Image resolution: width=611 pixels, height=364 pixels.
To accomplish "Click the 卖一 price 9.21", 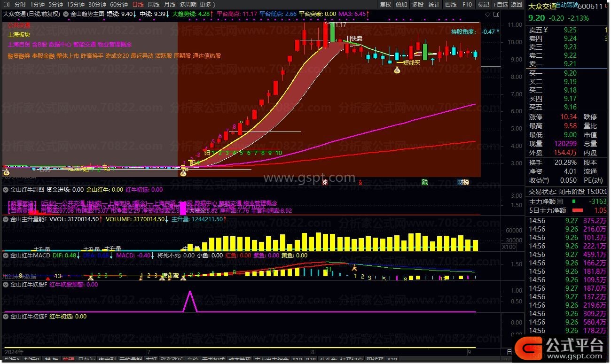I will coord(570,64).
